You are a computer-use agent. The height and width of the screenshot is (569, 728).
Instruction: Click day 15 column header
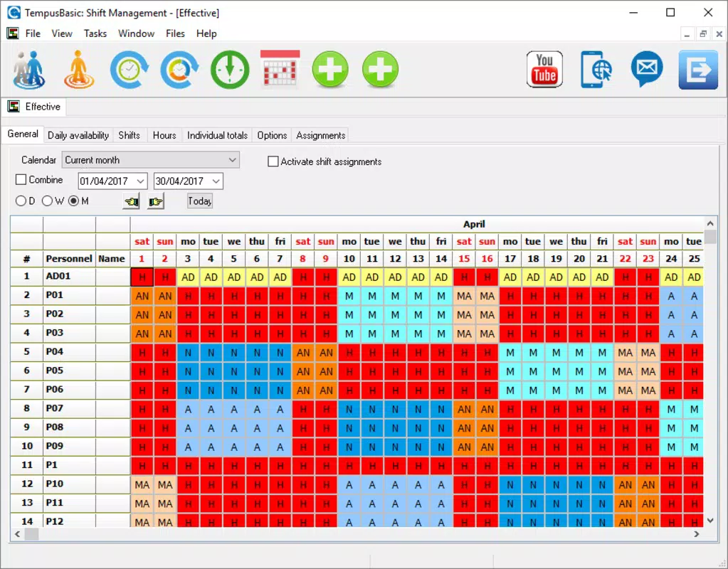(464, 258)
